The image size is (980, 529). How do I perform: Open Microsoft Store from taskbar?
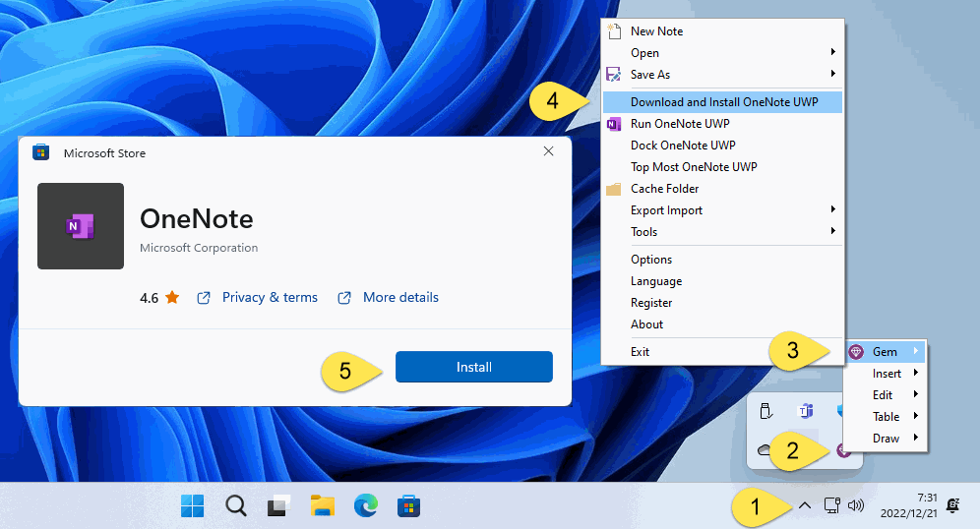click(x=408, y=505)
